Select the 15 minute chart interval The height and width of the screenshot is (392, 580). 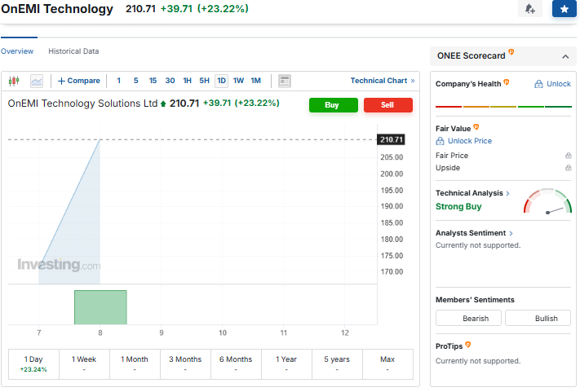pos(153,81)
